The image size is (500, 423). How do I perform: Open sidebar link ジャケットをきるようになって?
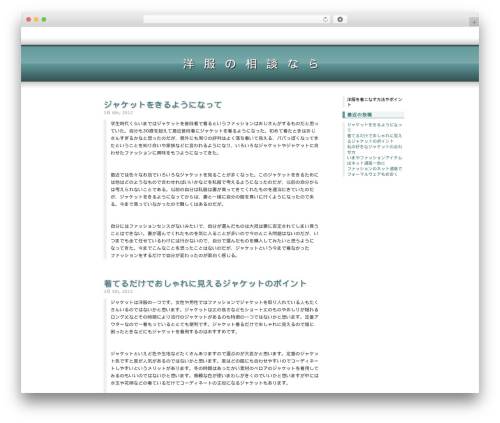click(374, 127)
